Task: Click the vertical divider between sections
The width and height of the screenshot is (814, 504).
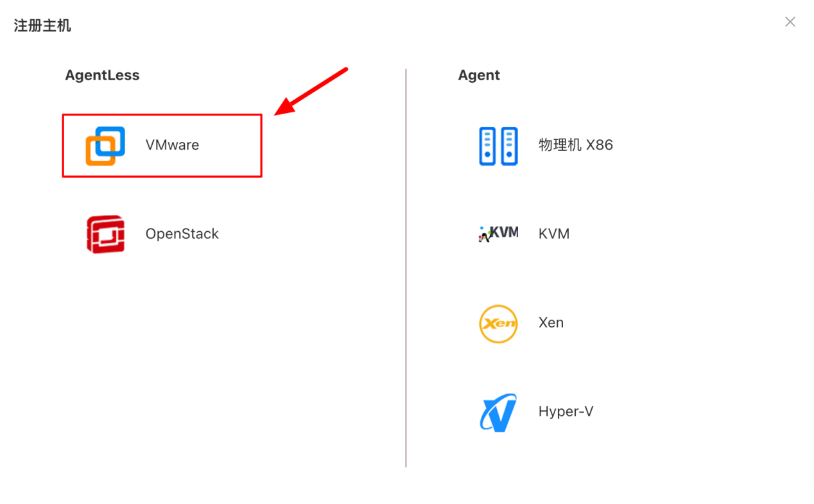Action: pyautogui.click(x=406, y=268)
